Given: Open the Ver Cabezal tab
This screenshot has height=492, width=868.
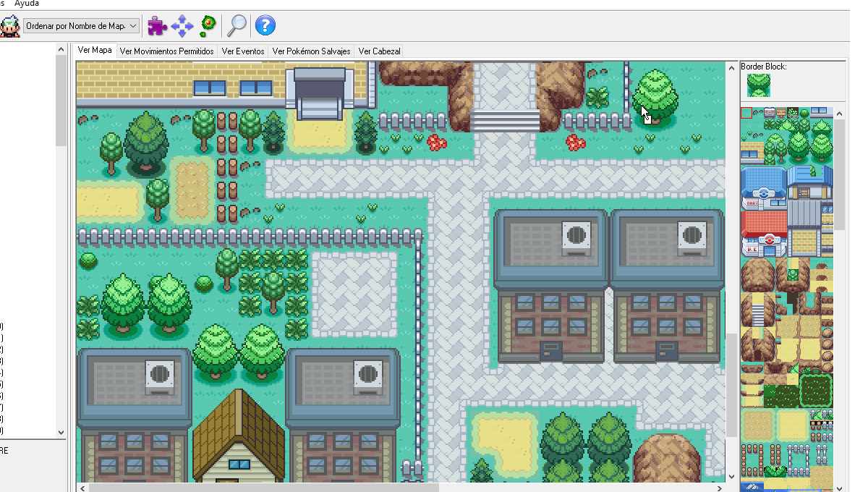Looking at the screenshot, I should pos(378,51).
